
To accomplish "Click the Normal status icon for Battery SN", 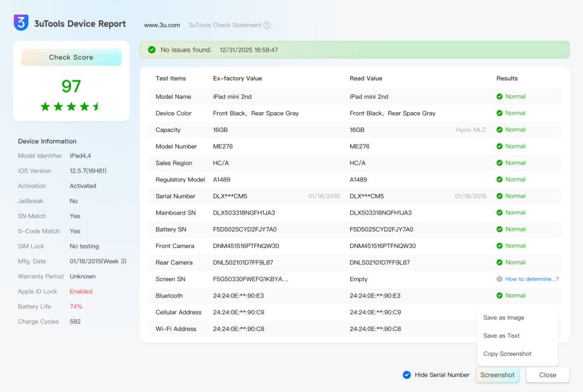I will click(x=500, y=229).
